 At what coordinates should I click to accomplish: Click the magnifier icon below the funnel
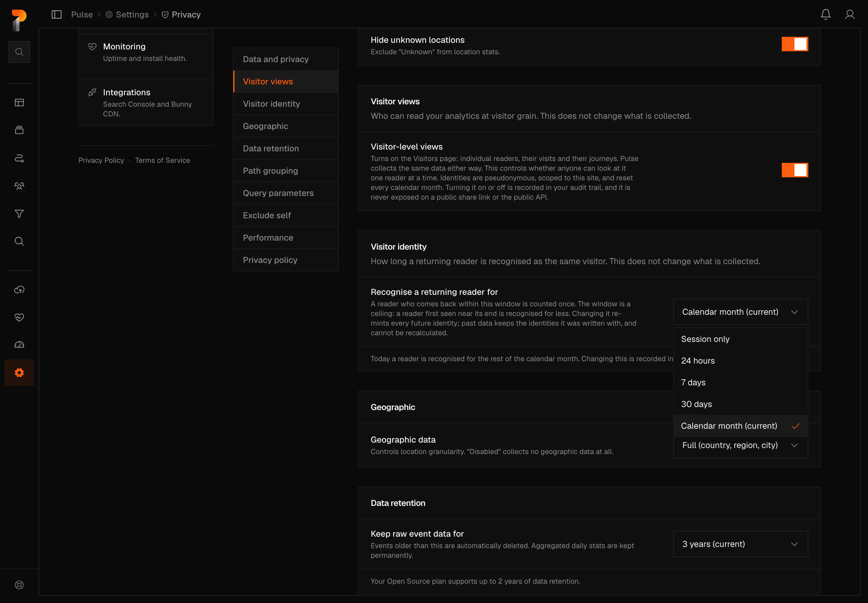pyautogui.click(x=19, y=241)
